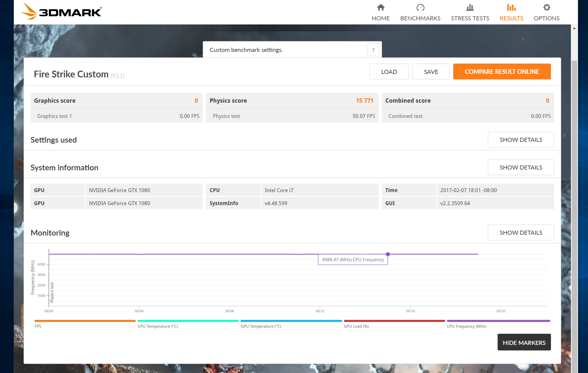Toggle the purple CPU Frequency legend bar

tap(498, 321)
